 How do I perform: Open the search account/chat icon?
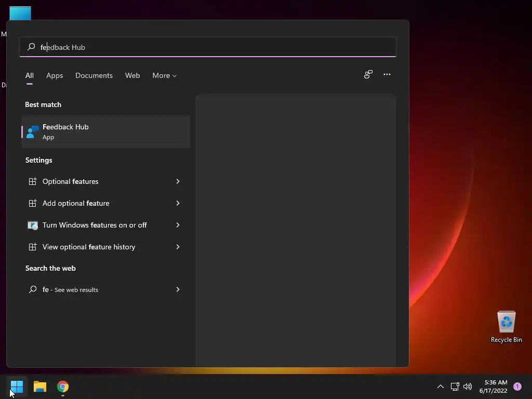coord(368,74)
